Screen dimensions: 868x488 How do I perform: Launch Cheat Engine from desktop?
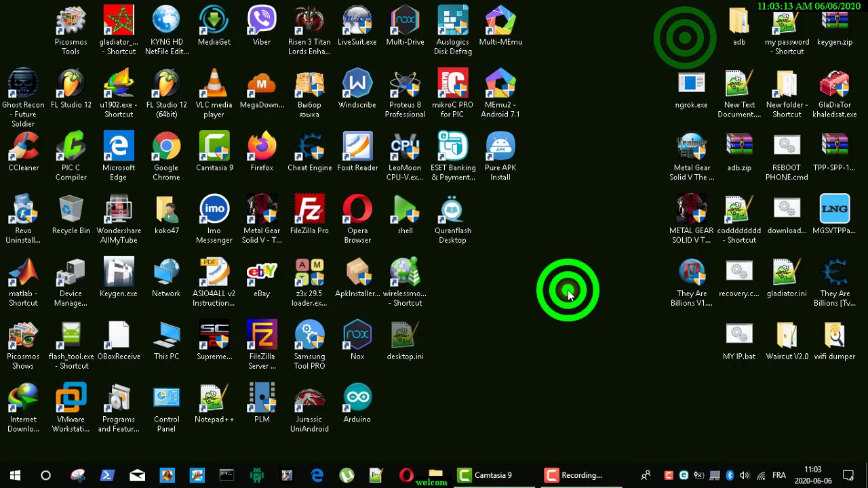(x=309, y=152)
